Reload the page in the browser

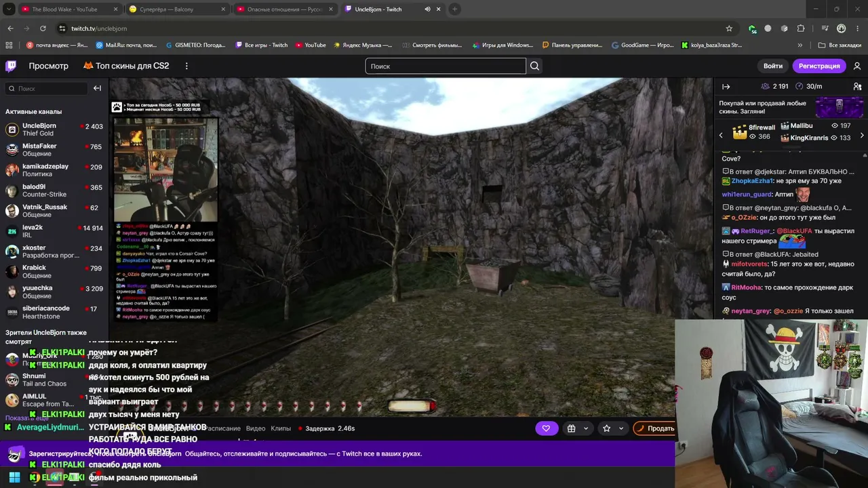pyautogui.click(x=43, y=28)
